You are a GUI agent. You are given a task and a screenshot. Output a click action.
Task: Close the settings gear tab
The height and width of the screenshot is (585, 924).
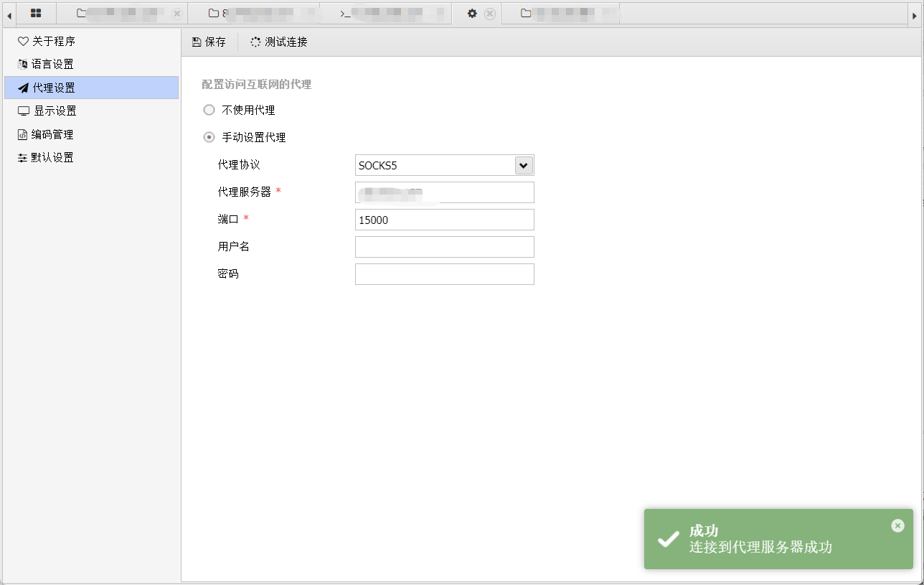(490, 14)
